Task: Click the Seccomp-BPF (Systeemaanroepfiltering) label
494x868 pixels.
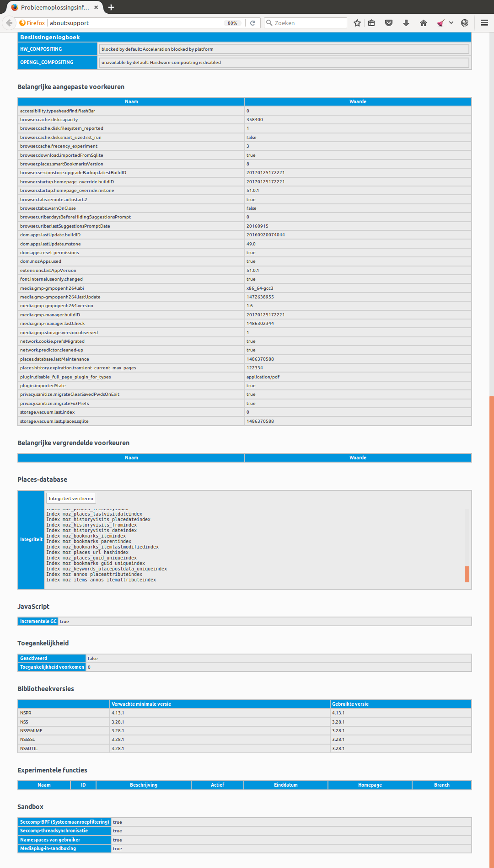Action: tap(64, 822)
